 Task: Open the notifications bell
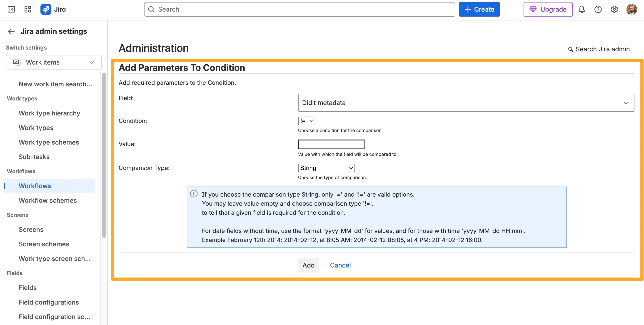pyautogui.click(x=582, y=9)
